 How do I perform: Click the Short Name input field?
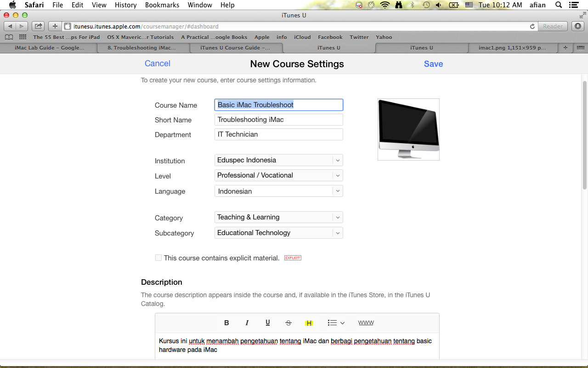pos(279,120)
